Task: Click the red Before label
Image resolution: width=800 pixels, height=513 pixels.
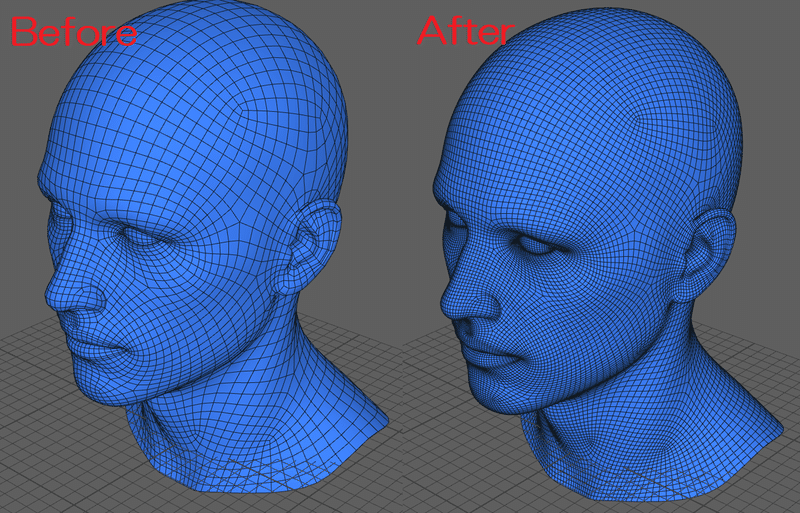Action: tap(73, 32)
